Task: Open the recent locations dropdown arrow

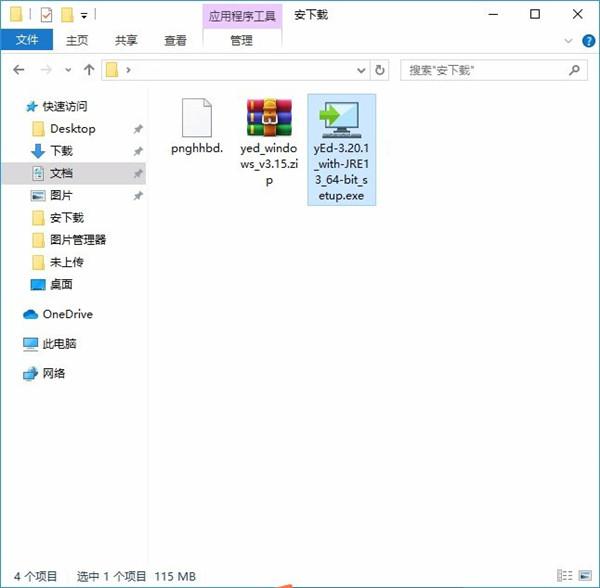Action: pyautogui.click(x=68, y=70)
